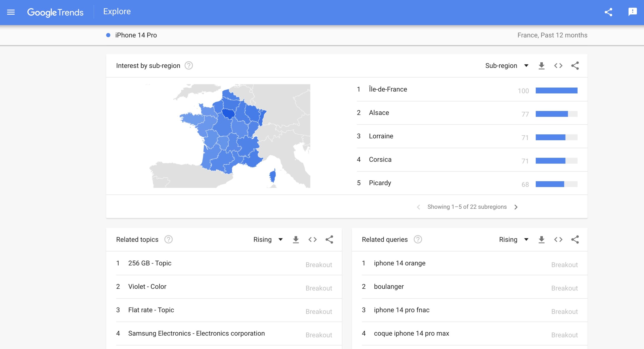Download sub-region interest CSV

tap(542, 66)
